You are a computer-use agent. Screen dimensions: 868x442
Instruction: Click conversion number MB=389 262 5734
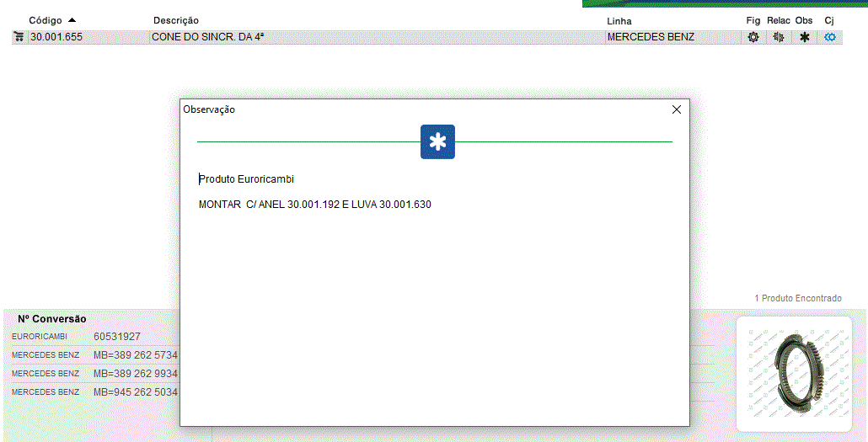135,354
